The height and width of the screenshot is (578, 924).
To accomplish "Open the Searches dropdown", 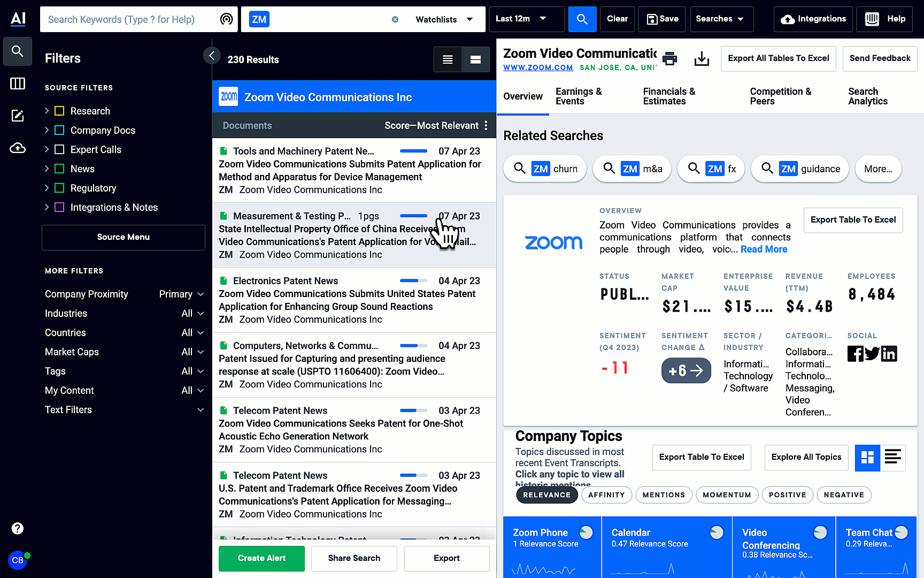I will click(722, 19).
